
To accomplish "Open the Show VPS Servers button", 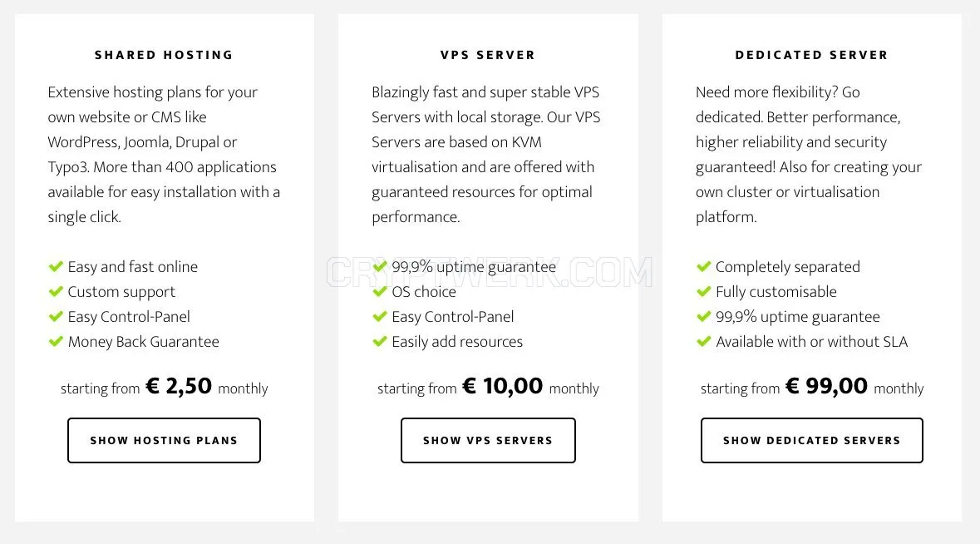I will click(488, 440).
